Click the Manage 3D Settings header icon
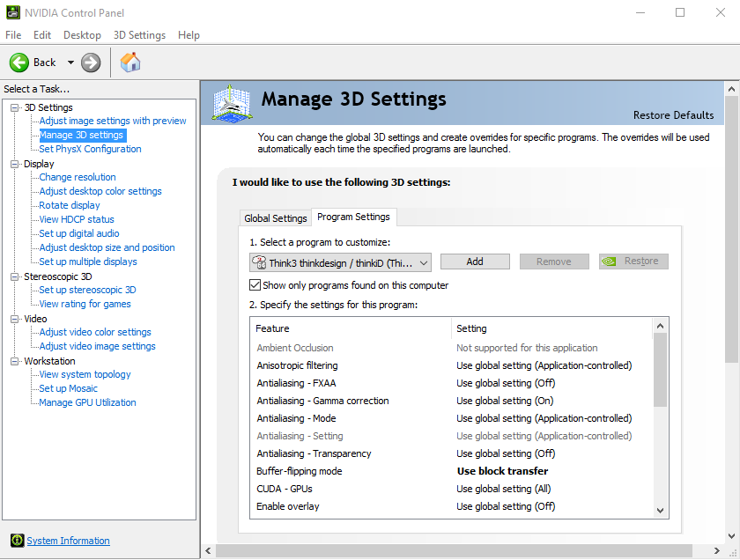The width and height of the screenshot is (740, 560). 231,102
